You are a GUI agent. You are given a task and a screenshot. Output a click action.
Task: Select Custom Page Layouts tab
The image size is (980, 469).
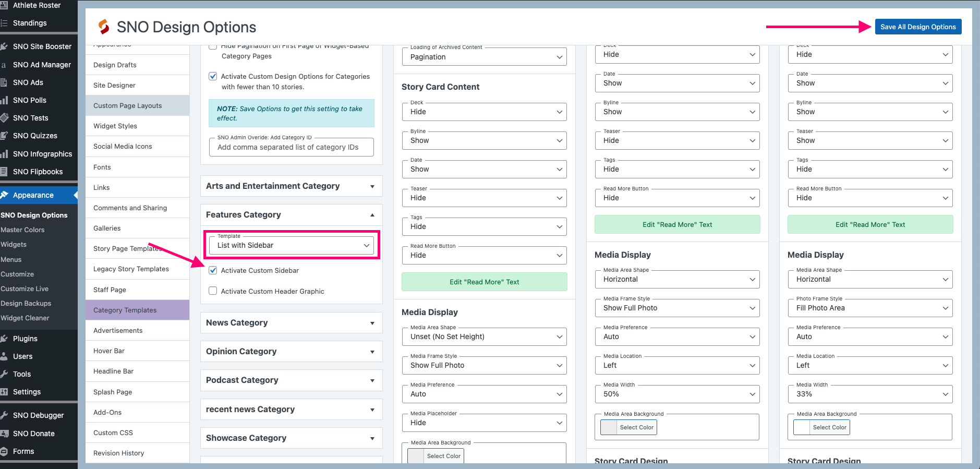[138, 105]
